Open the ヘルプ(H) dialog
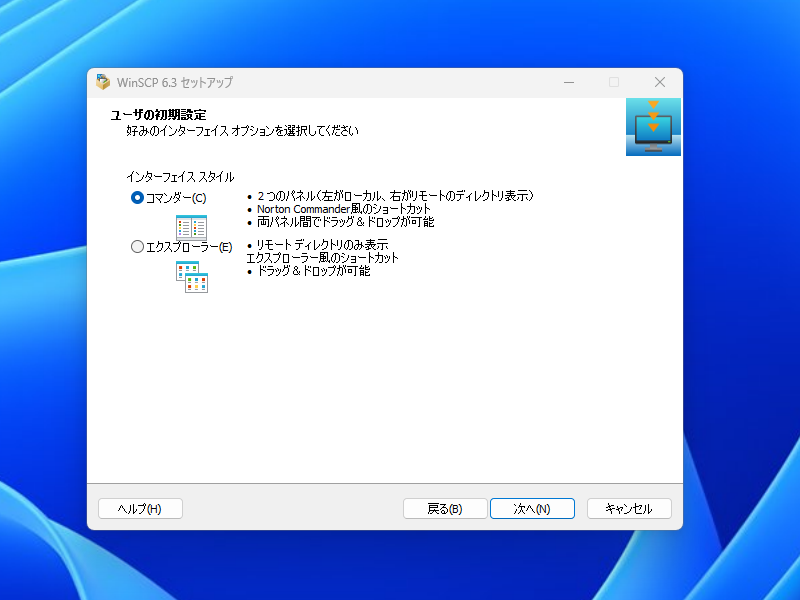 140,508
